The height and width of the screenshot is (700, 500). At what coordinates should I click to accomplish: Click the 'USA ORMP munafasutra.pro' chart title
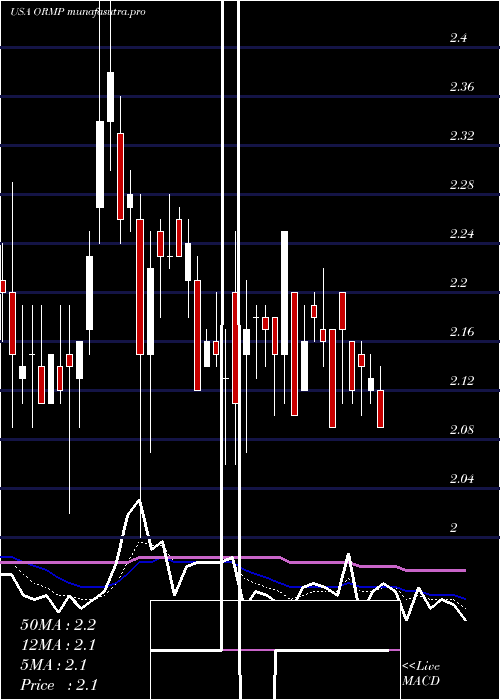click(78, 12)
